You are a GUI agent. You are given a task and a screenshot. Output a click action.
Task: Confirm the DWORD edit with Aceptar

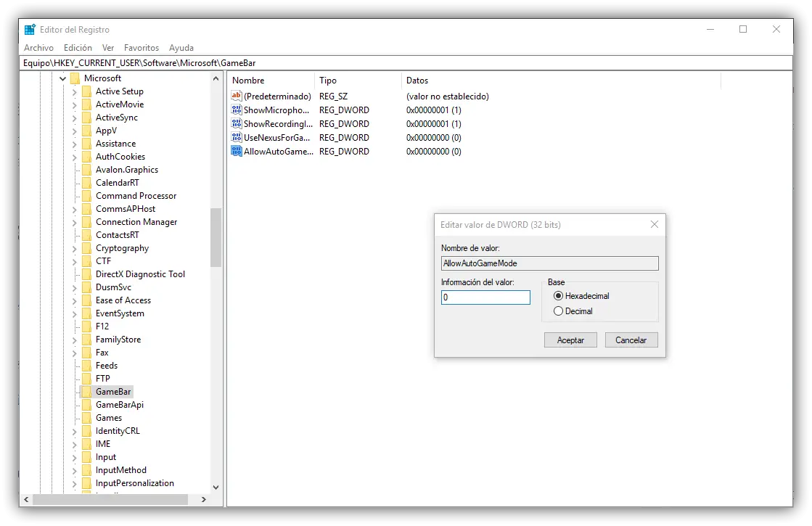570,340
